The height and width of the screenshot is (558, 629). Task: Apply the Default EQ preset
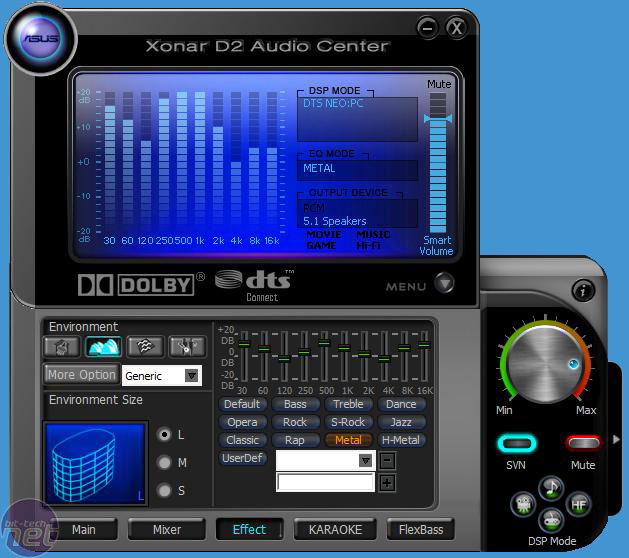click(242, 404)
